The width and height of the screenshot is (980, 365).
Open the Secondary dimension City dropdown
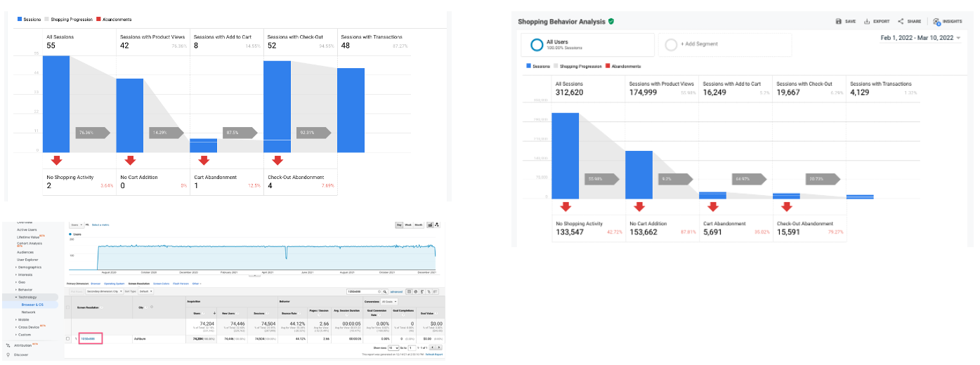pyautogui.click(x=105, y=291)
